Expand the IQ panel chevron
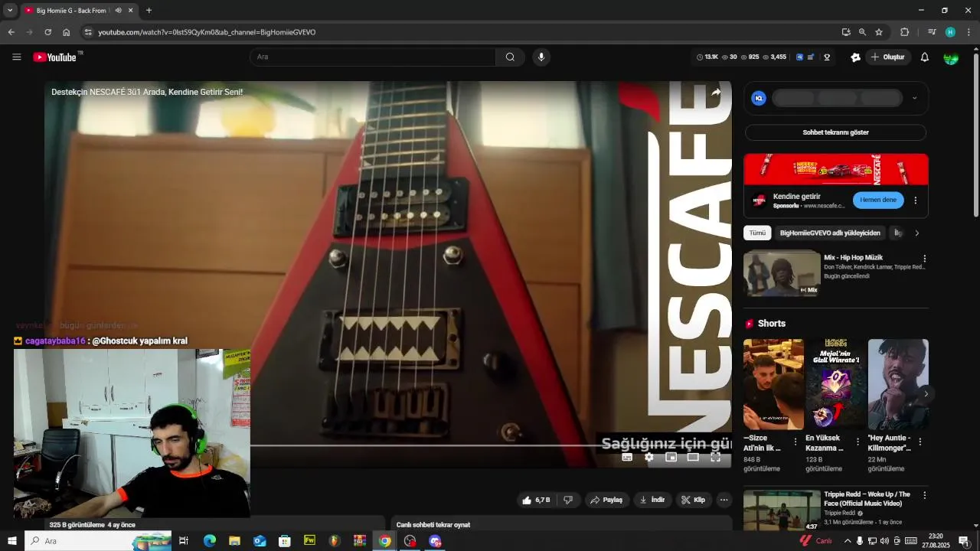The width and height of the screenshot is (980, 551). pyautogui.click(x=914, y=98)
